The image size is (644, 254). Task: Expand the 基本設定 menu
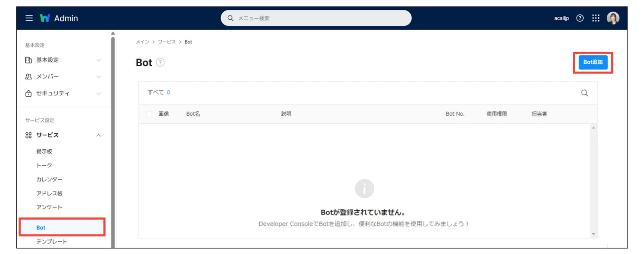[x=62, y=60]
